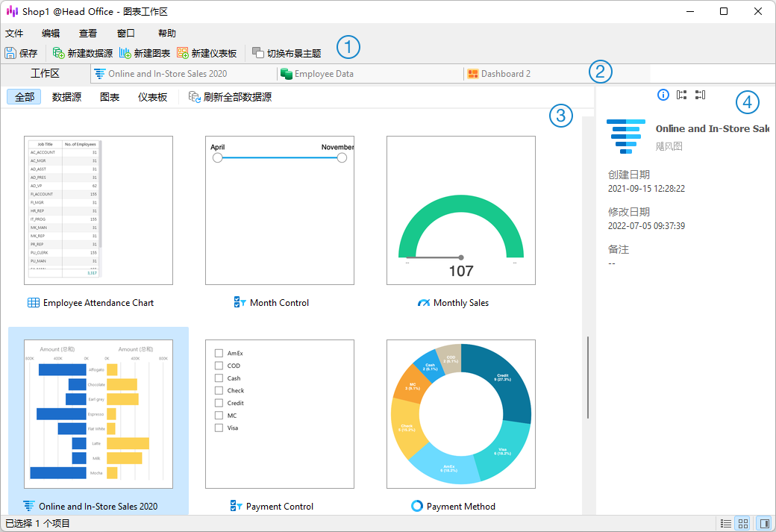Select the 图表 filter button
This screenshot has width=776, height=532.
point(108,97)
